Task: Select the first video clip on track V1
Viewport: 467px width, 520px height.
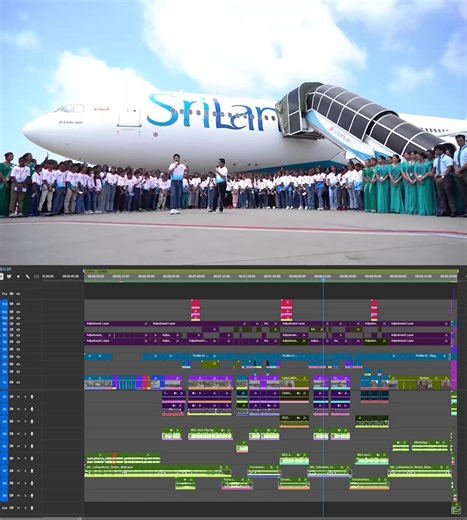Action: point(98,383)
